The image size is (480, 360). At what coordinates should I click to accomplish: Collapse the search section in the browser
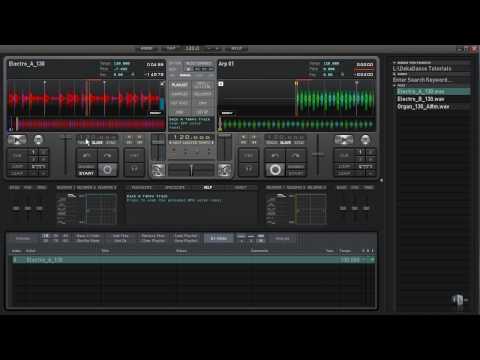(x=395, y=74)
